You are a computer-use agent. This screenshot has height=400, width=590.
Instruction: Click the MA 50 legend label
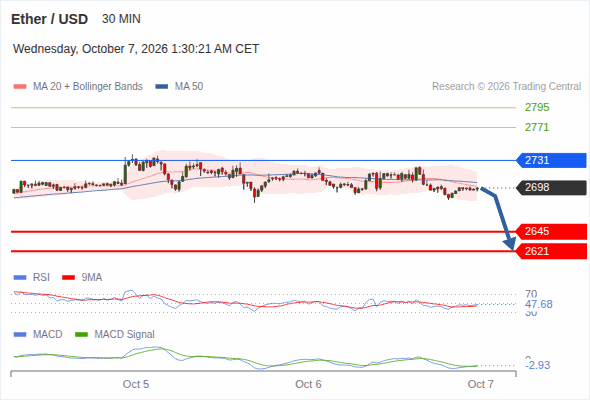coord(189,87)
